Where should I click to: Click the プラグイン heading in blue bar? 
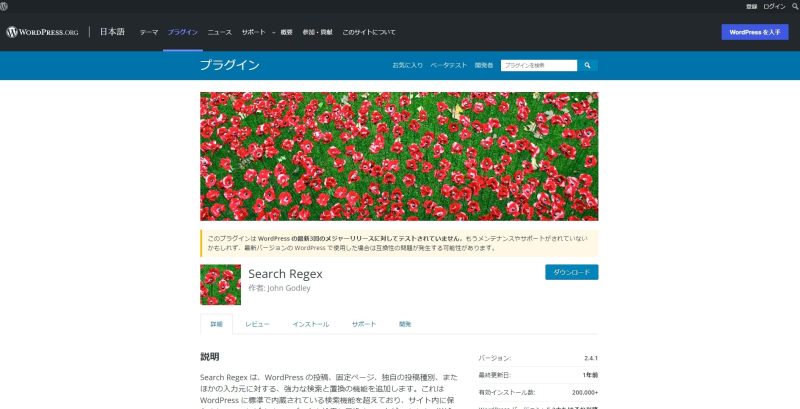pos(230,65)
